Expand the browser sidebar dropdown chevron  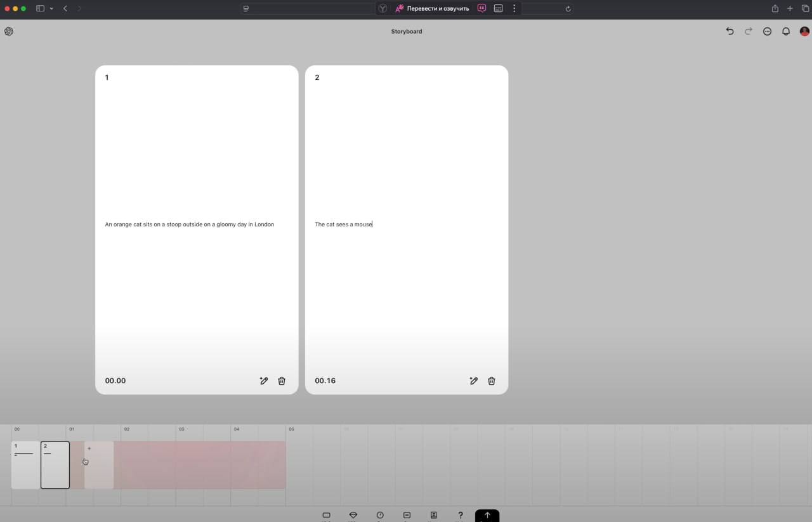point(51,9)
